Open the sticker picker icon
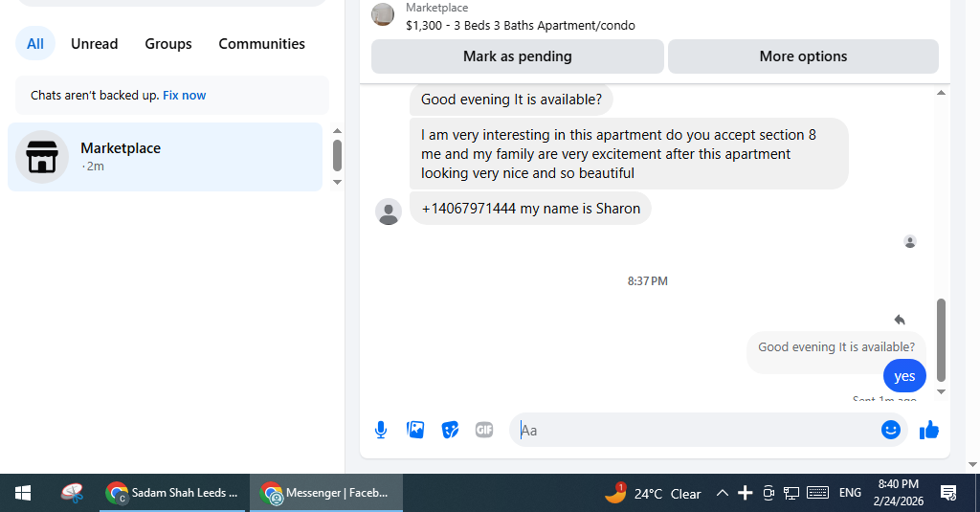The width and height of the screenshot is (980, 512). tap(450, 430)
